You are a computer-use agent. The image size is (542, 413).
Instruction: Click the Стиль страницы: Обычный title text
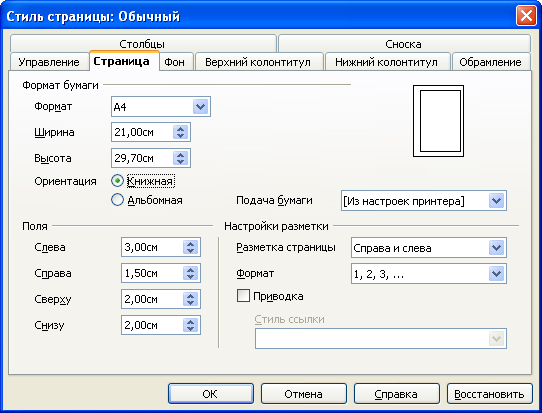click(93, 16)
